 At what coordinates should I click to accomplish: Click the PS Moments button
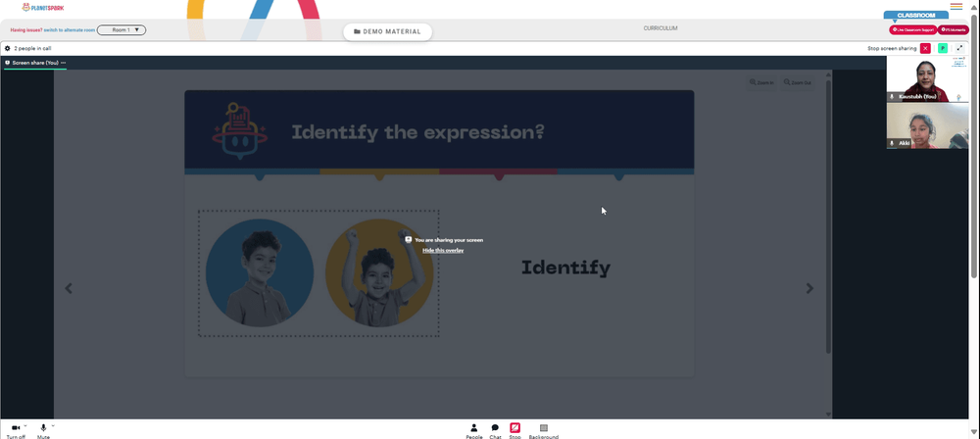pyautogui.click(x=954, y=29)
